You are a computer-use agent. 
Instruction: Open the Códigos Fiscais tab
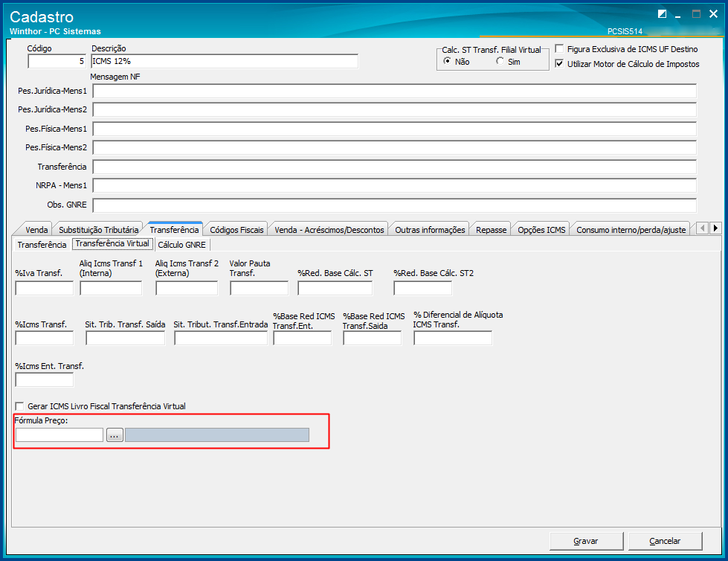[x=236, y=230]
